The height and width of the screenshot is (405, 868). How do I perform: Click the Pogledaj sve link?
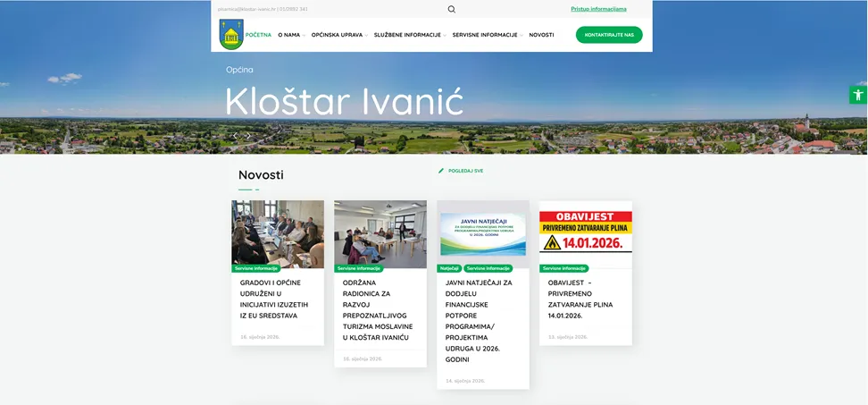465,171
